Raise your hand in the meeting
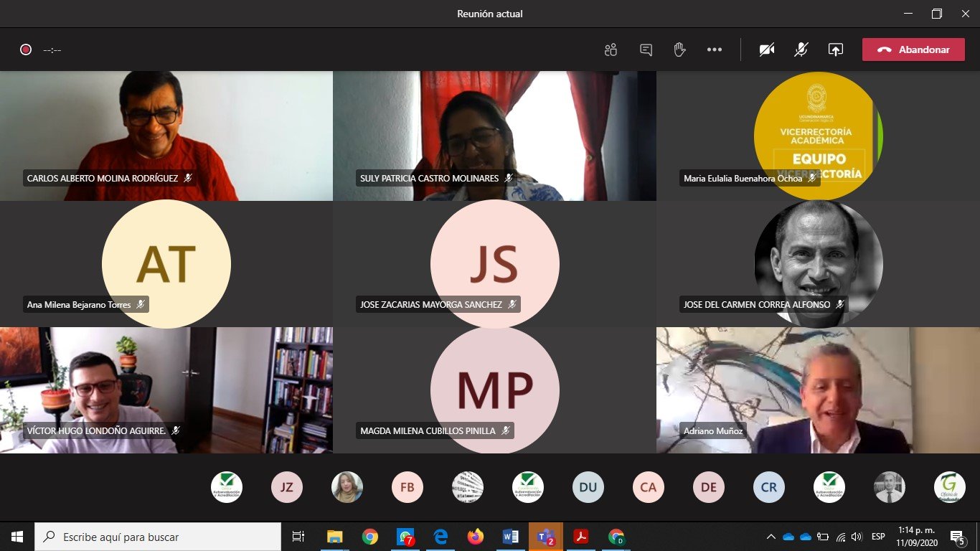This screenshot has width=980, height=551. tap(679, 50)
